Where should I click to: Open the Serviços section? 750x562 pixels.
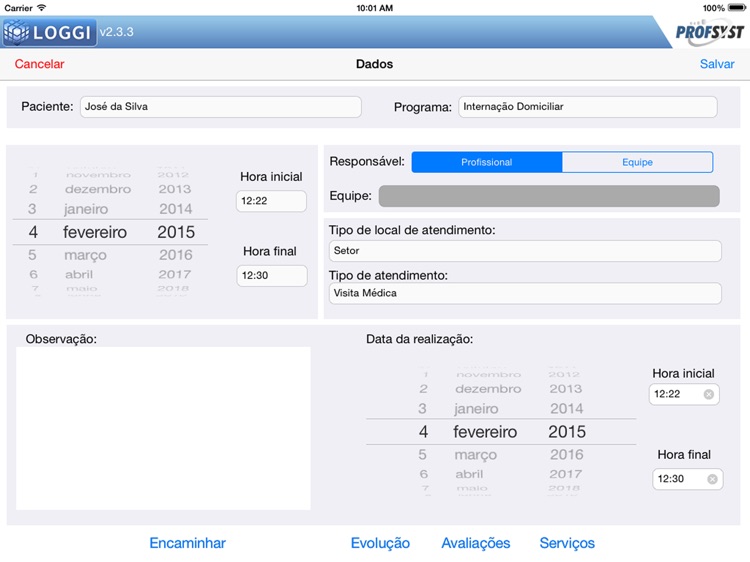pyautogui.click(x=567, y=543)
